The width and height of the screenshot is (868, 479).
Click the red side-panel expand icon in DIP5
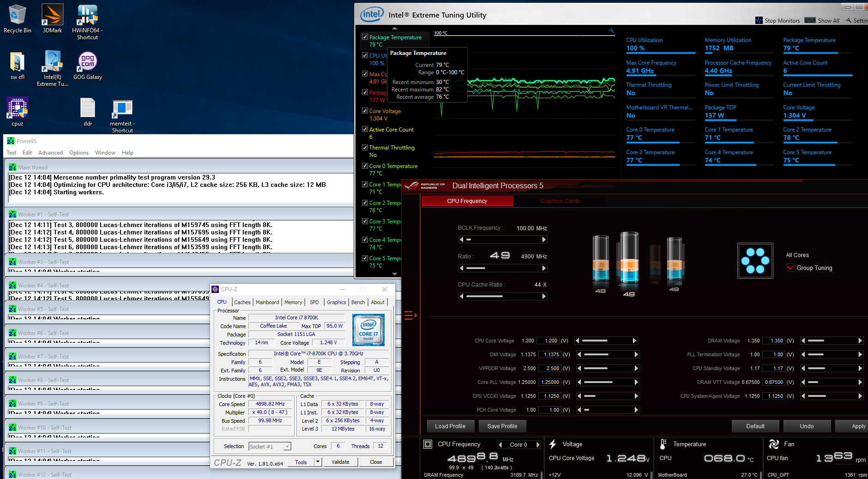point(410,316)
